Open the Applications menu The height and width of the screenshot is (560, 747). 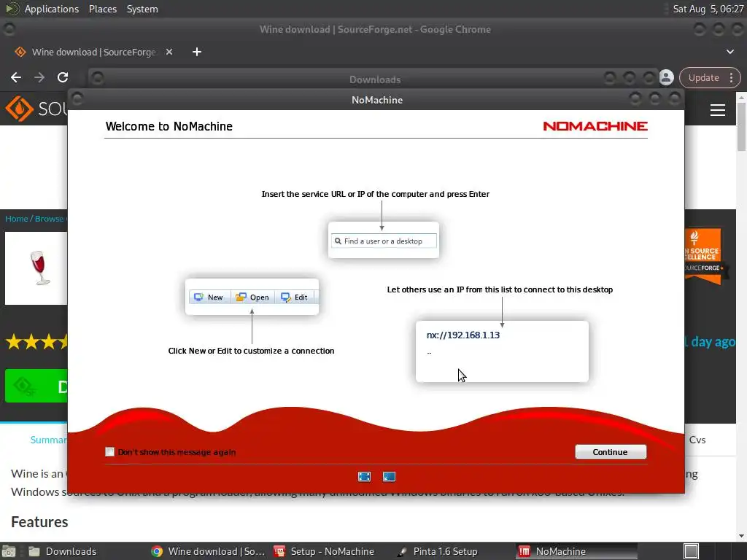pyautogui.click(x=52, y=9)
